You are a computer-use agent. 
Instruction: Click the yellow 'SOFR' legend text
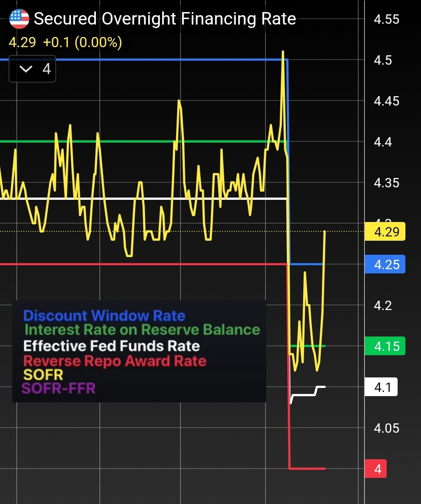pos(43,375)
